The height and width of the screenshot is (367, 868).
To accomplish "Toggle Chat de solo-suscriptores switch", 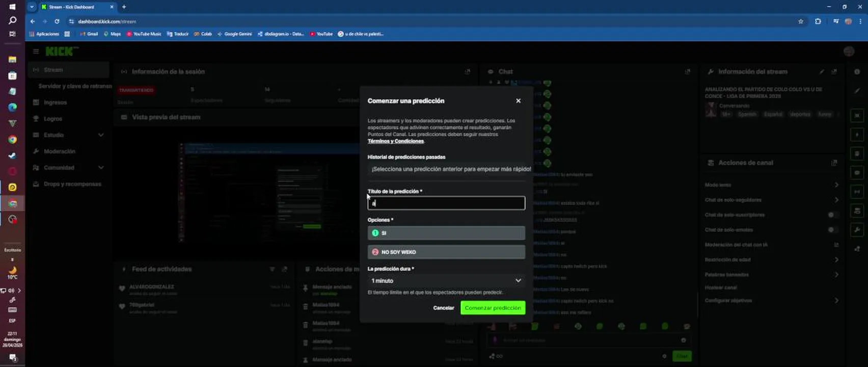I will 832,215.
